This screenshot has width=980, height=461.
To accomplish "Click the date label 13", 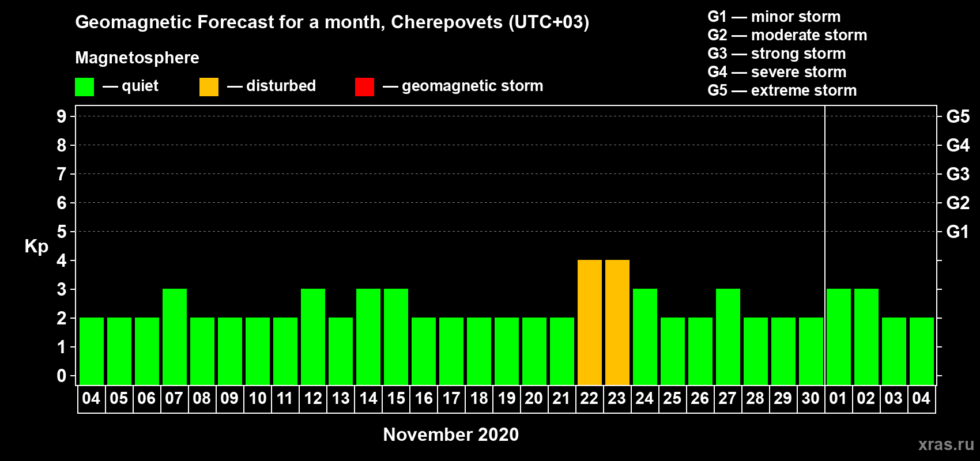I will (x=340, y=399).
